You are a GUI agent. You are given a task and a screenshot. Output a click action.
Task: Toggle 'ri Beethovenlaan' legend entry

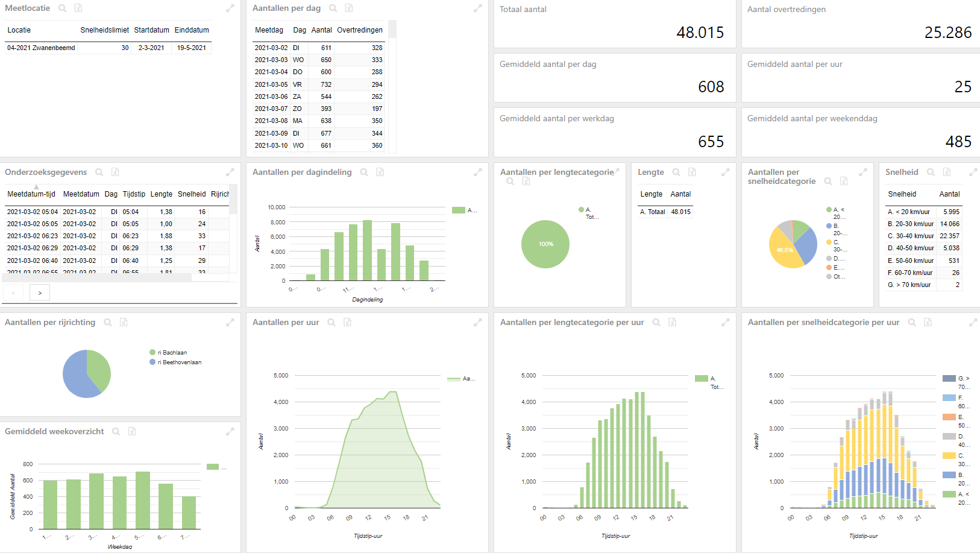[175, 362]
